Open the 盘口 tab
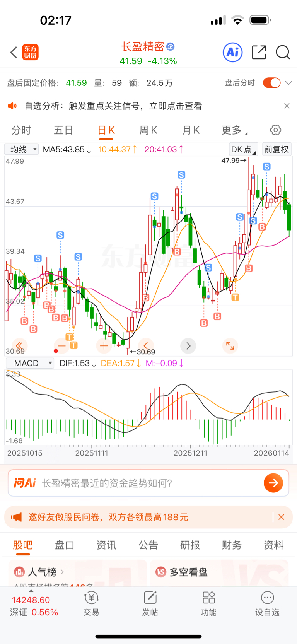Image resolution: width=297 pixels, height=644 pixels. [x=65, y=545]
